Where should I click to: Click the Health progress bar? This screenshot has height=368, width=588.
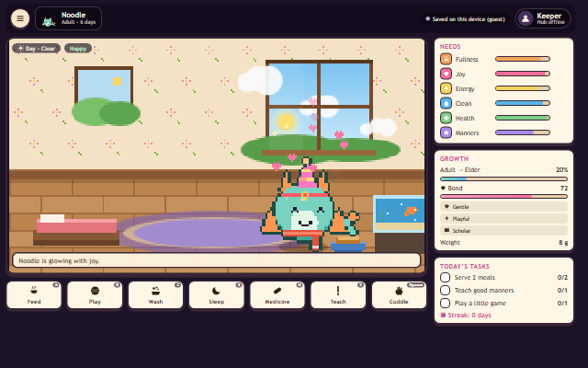coord(523,118)
